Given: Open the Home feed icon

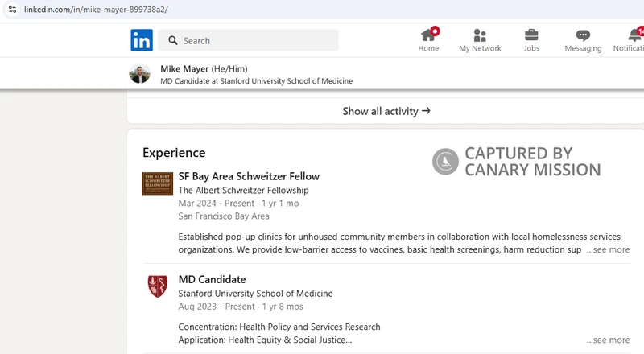Looking at the screenshot, I should click(428, 35).
